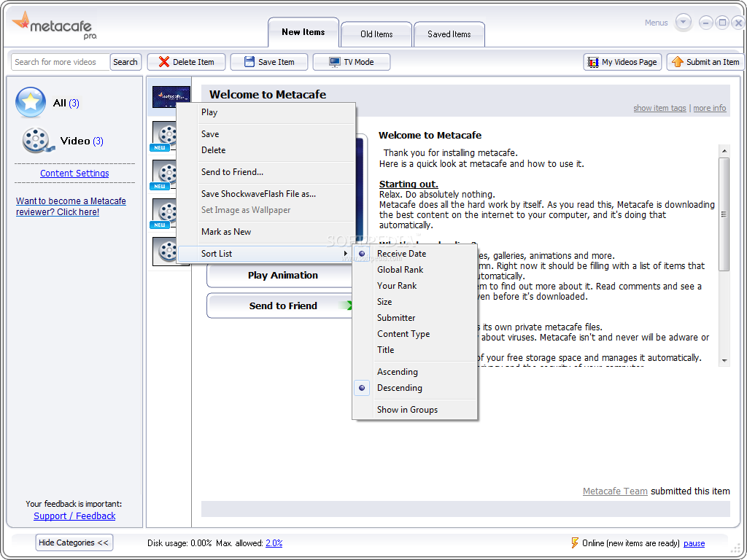Screen dimensions: 747x560
Task: Click the search for more videos field
Action: coord(61,62)
